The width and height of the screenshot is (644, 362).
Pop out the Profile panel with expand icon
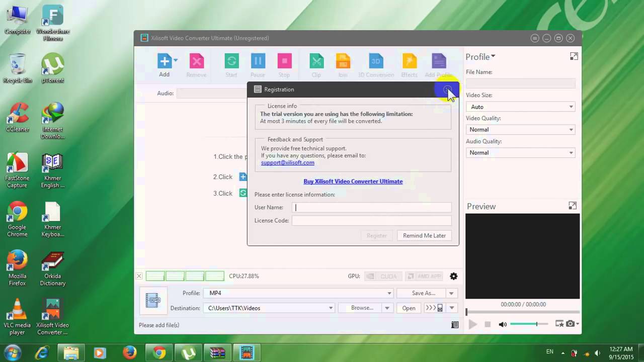574,56
